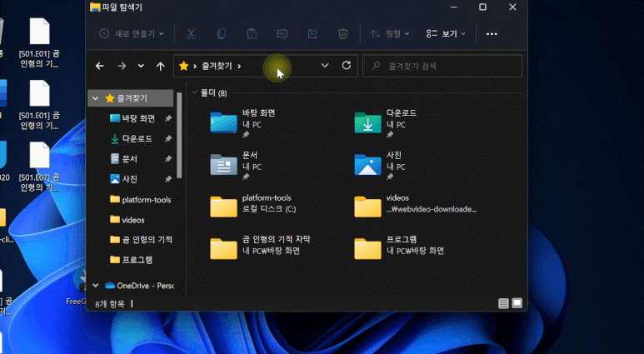Viewport: 644px width, 354px height.
Task: Click the 바탕 화면 pin icon in sidebar
Action: click(x=168, y=118)
